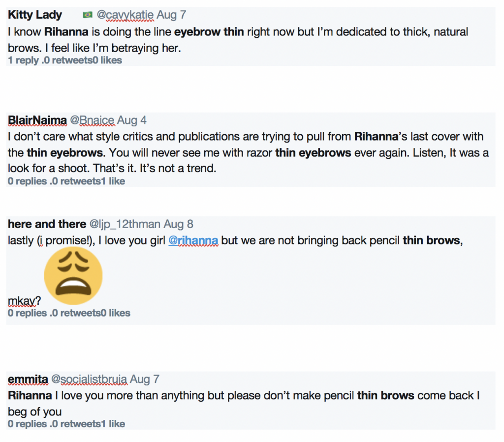Screen dimensions: 504x442
Task: Click '0 replies' under BlairNaima's tweet
Action: 28,181
